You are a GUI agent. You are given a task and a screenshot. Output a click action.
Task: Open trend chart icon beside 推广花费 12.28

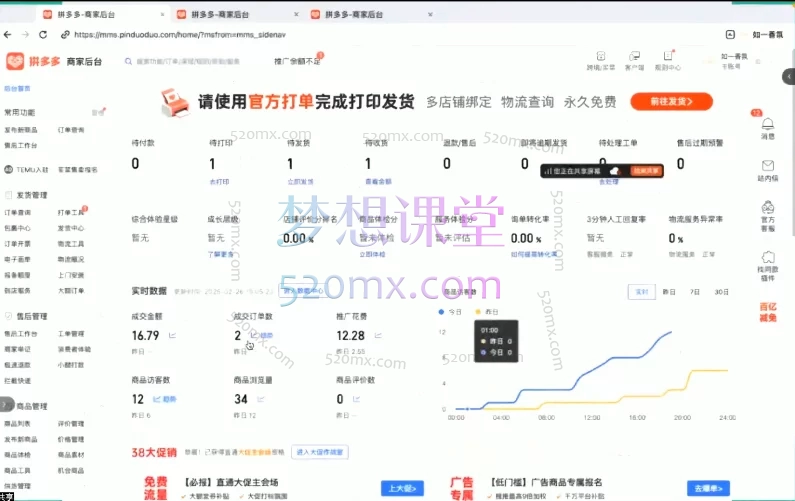378,335
